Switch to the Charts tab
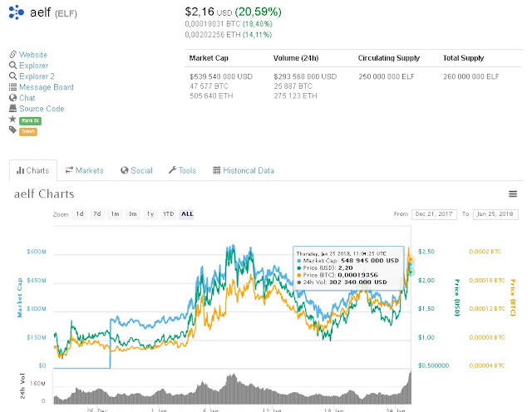The width and height of the screenshot is (532, 412). pyautogui.click(x=33, y=170)
